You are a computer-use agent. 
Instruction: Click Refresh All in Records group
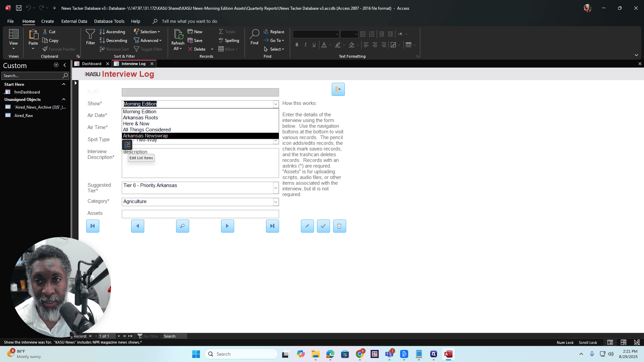point(178,40)
